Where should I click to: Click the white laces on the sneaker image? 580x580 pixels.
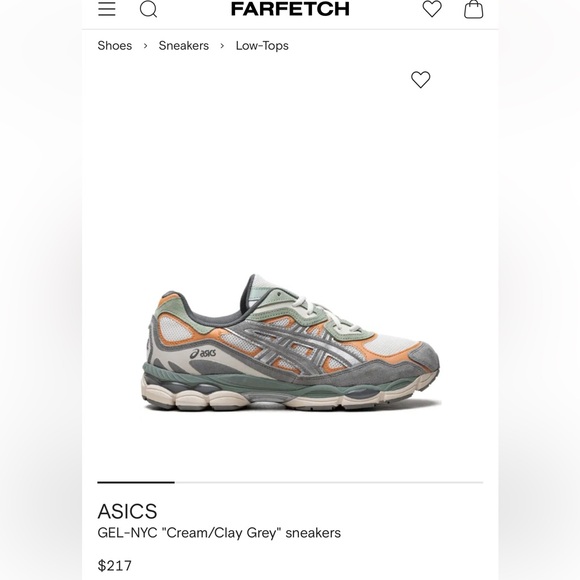(x=326, y=313)
